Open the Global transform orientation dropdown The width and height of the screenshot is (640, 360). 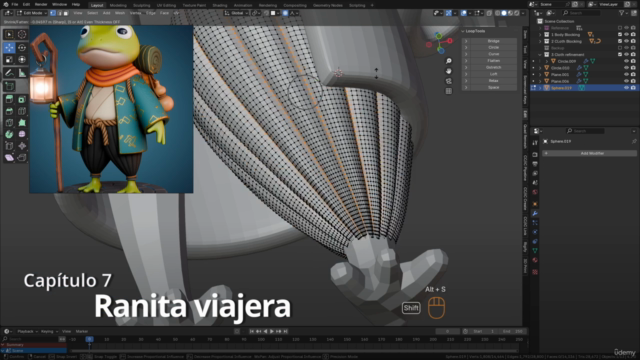pos(236,13)
